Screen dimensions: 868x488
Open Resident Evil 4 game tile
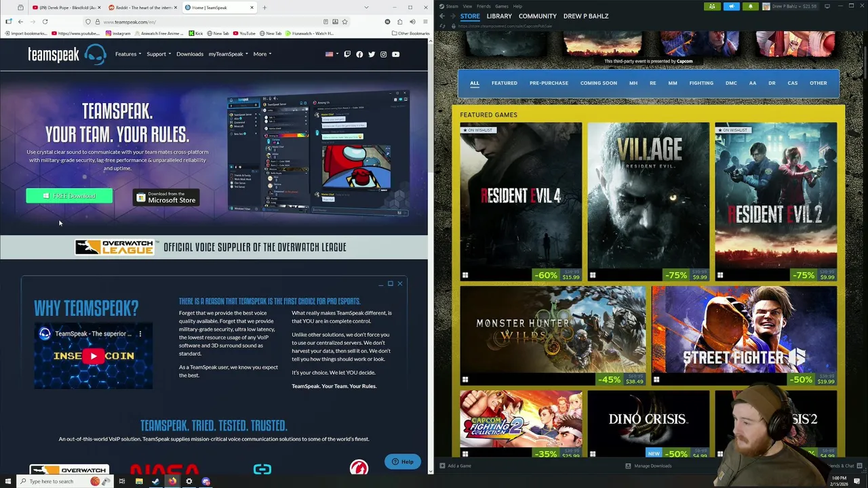(521, 202)
